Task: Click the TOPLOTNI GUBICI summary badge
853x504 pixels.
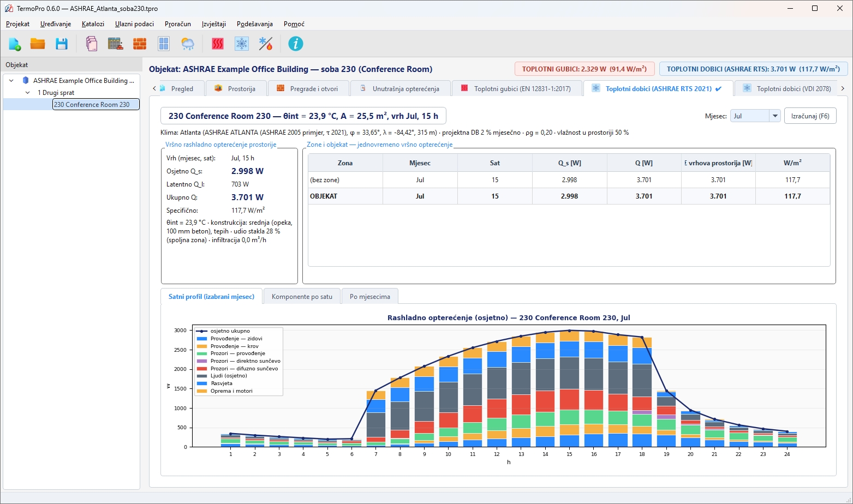Action: pos(584,69)
